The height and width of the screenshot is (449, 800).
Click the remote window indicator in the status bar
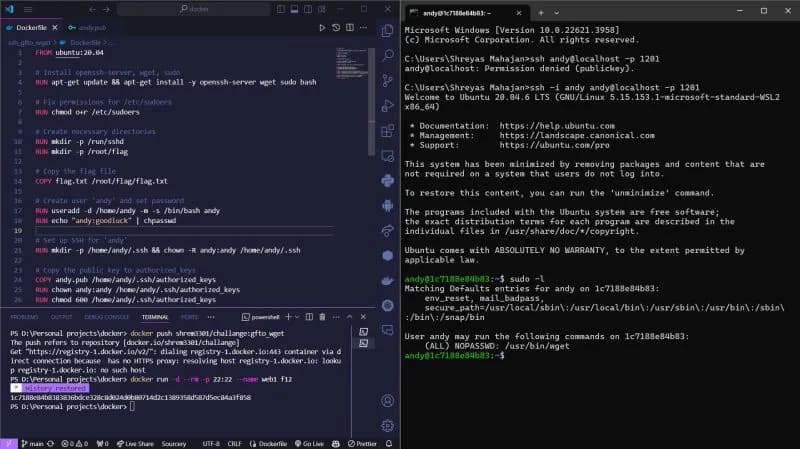point(9,444)
